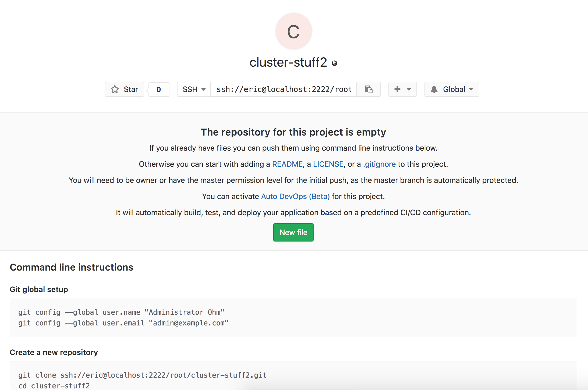Screen dimensions: 588x390
Task: Open the Auto DevOps (Beta) link
Action: coord(295,196)
